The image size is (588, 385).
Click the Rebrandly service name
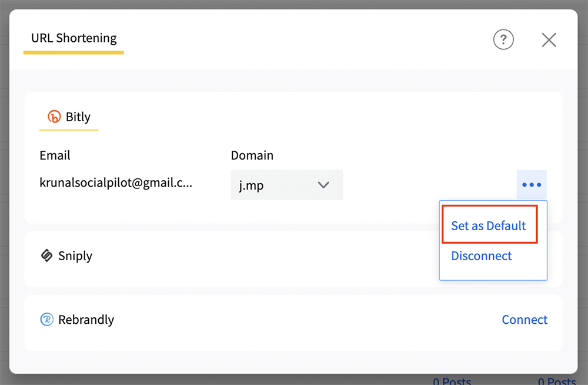[x=86, y=320]
